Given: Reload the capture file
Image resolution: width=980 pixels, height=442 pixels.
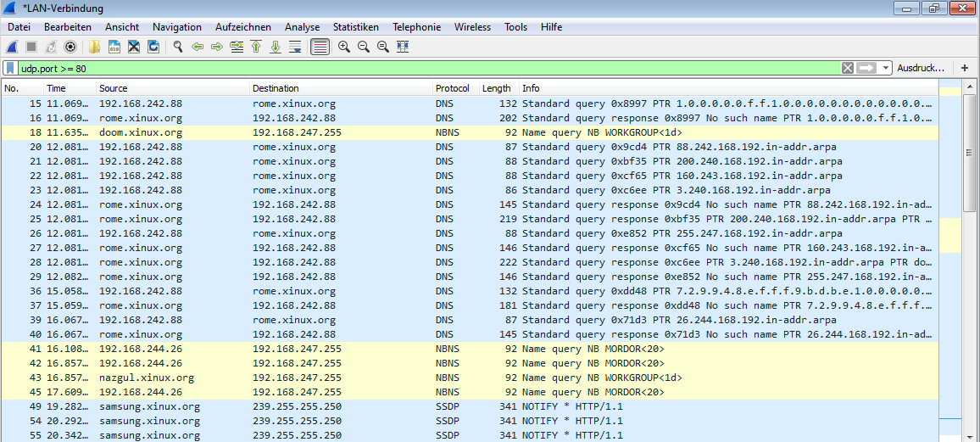Looking at the screenshot, I should 153,47.
